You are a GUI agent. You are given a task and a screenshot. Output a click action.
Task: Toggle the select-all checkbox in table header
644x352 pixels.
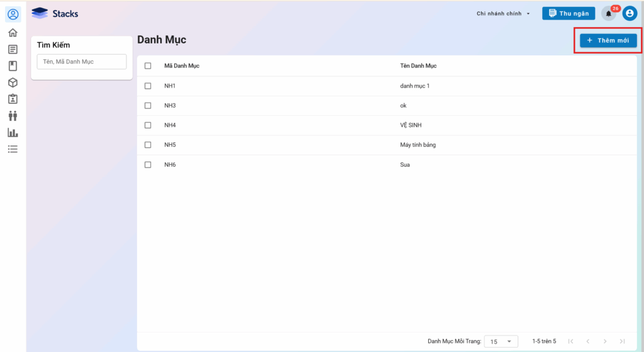coord(148,65)
